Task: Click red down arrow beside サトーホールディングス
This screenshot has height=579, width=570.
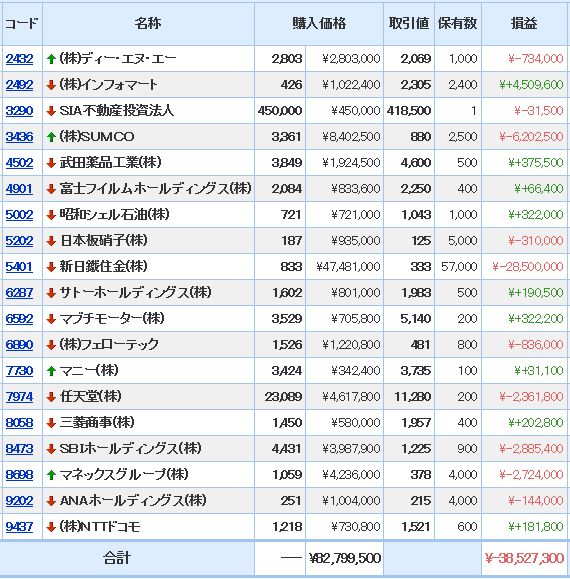Action: coord(51,293)
